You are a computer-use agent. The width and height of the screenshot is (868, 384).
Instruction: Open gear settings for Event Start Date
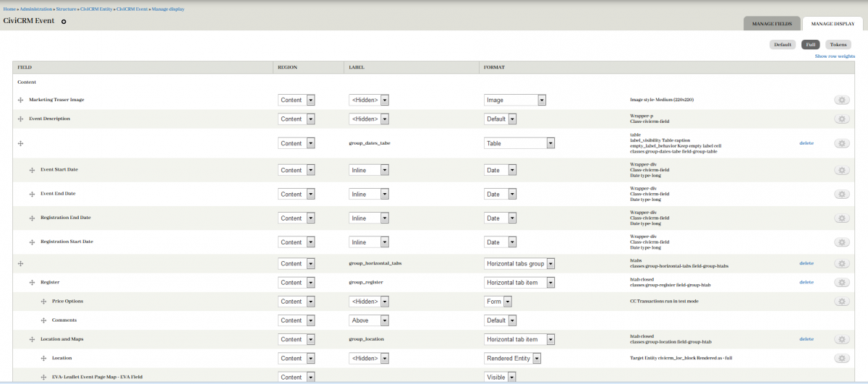coord(841,170)
